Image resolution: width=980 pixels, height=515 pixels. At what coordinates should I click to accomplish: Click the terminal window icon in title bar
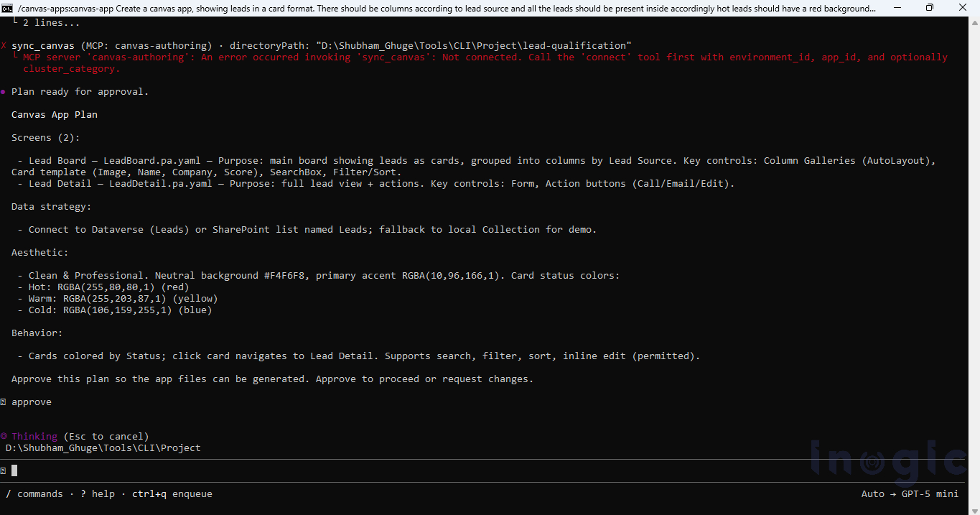(x=7, y=7)
